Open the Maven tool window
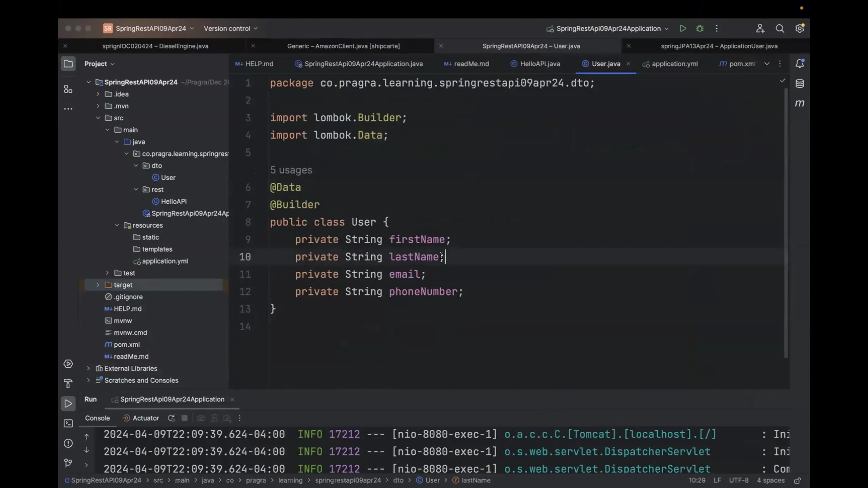 800,104
